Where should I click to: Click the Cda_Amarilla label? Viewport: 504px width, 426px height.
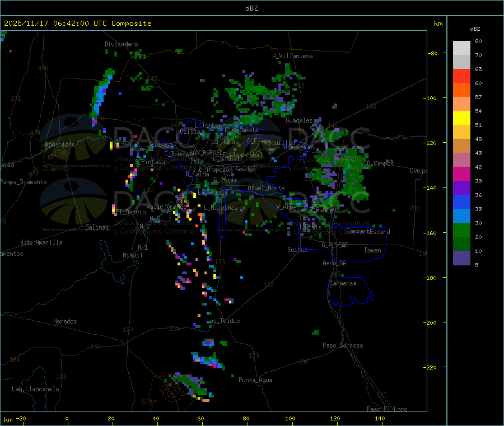click(42, 242)
